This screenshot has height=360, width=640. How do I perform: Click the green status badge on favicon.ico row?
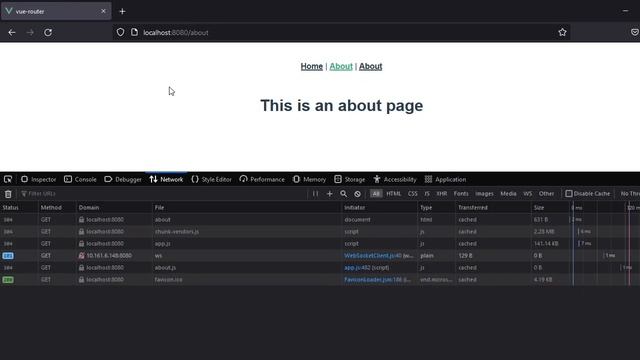[x=8, y=280]
